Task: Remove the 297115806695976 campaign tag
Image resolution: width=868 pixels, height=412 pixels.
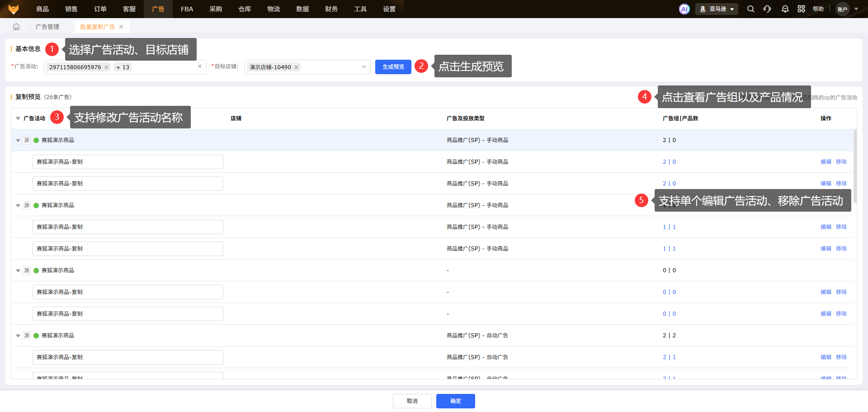Action: click(x=107, y=67)
